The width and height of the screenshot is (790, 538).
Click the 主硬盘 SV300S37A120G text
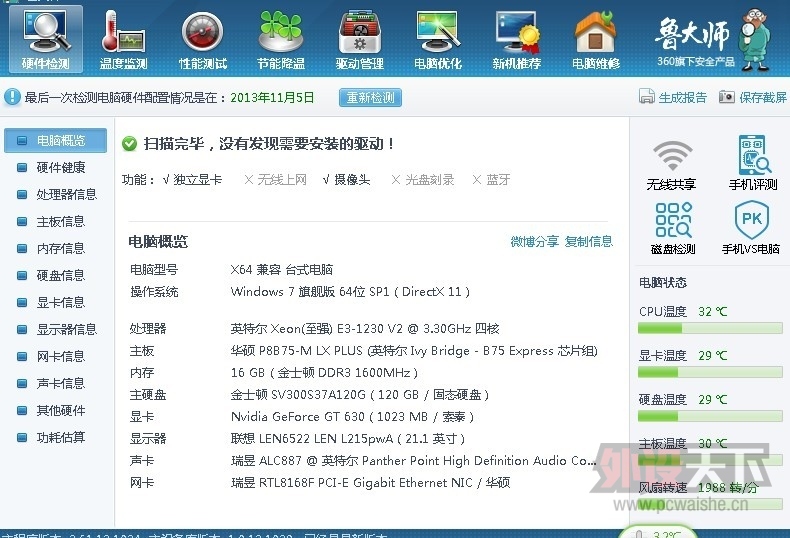pos(360,394)
